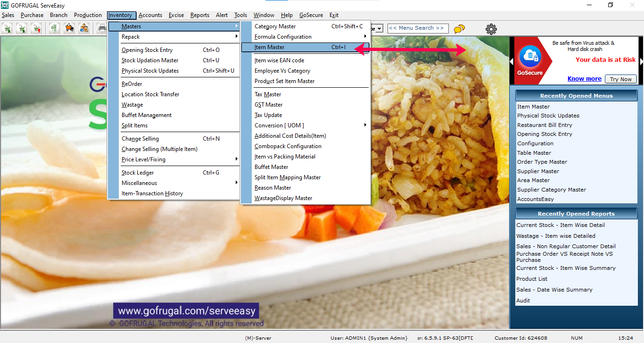Expand the Miscellaneous submenu arrow
Viewport: 644px width, 343px height.
click(237, 183)
